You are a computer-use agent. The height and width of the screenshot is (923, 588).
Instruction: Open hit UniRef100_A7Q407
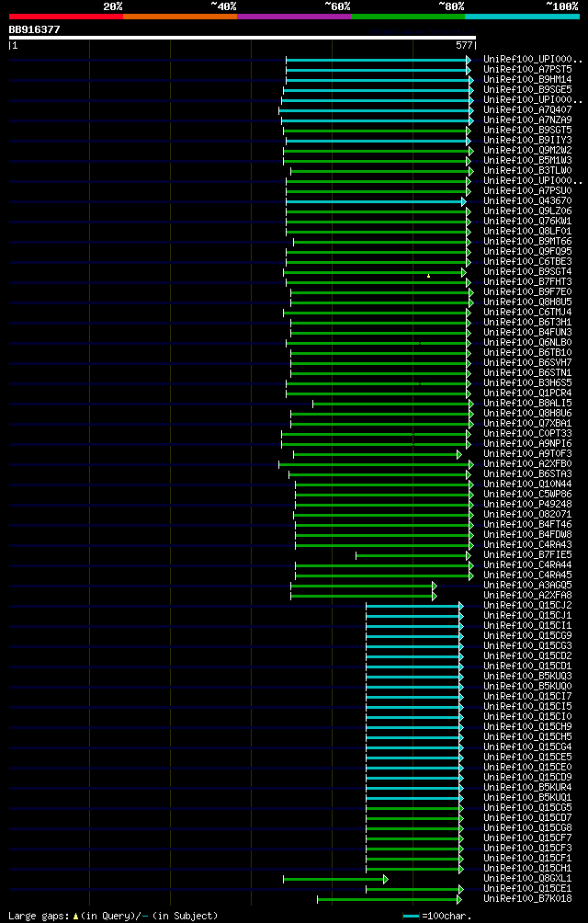click(527, 109)
